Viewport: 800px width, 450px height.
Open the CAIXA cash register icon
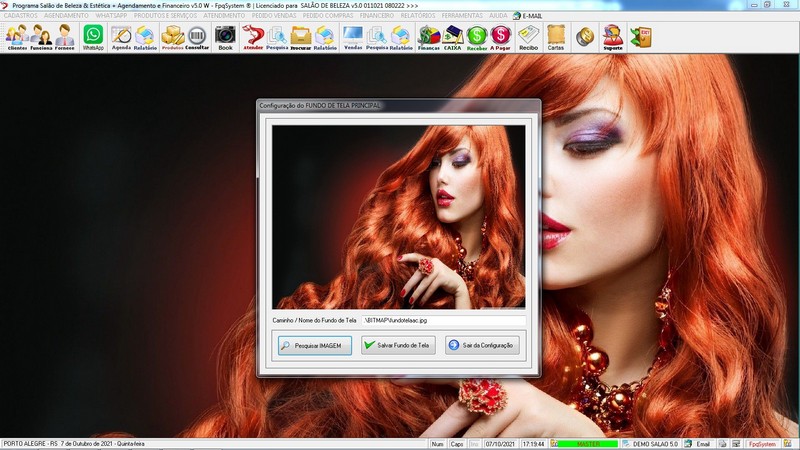click(x=453, y=37)
